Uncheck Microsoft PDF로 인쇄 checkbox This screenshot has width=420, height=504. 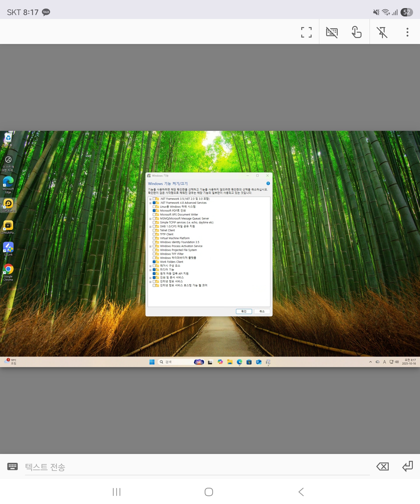tap(154, 211)
